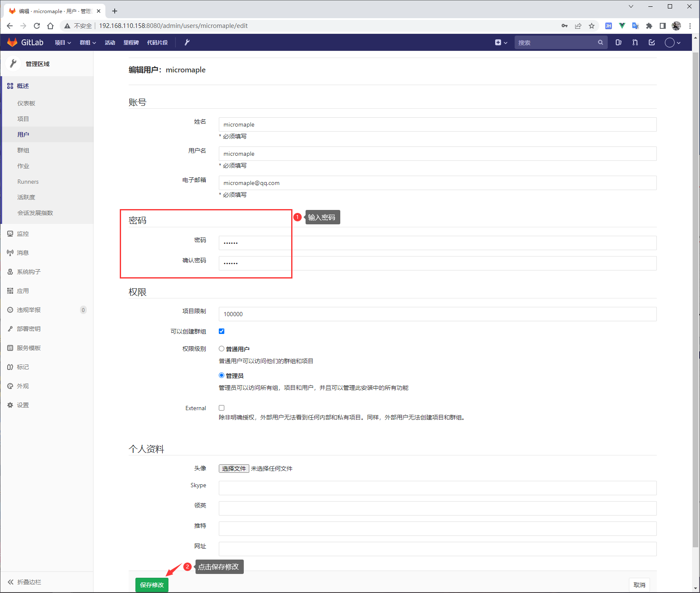Image resolution: width=700 pixels, height=593 pixels.
Task: Click the 确认密码 input field
Action: click(x=438, y=263)
